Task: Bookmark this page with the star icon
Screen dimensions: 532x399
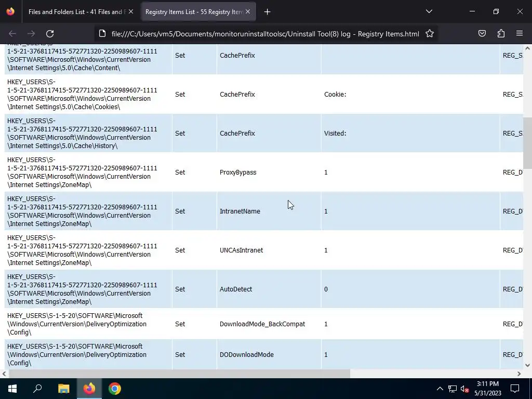Action: (430, 34)
